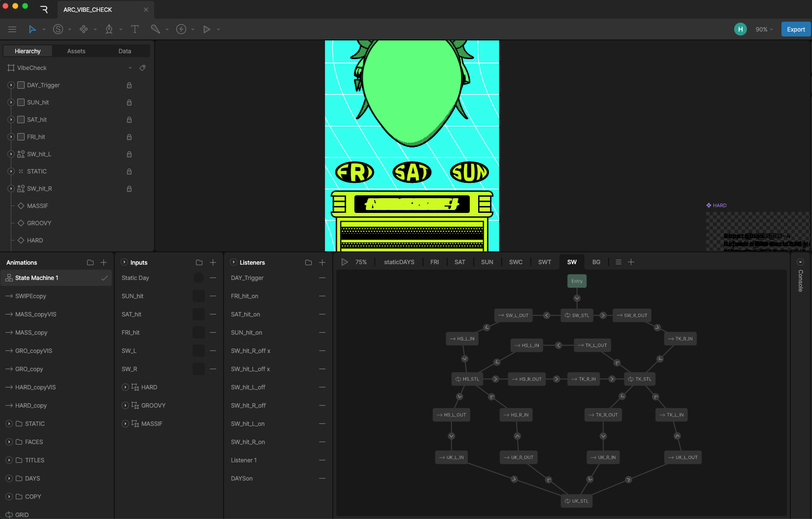Select the arrow Select tool
This screenshot has height=519, width=812.
(x=32, y=30)
